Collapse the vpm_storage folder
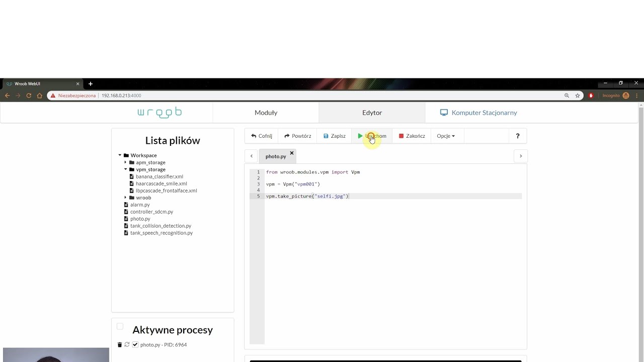The width and height of the screenshot is (644, 362). pos(126,169)
